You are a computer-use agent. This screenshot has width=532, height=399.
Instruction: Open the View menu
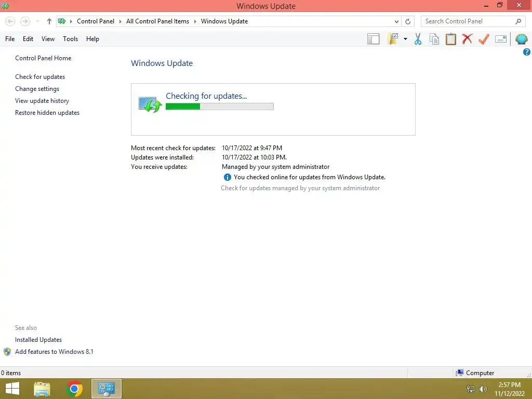click(48, 38)
